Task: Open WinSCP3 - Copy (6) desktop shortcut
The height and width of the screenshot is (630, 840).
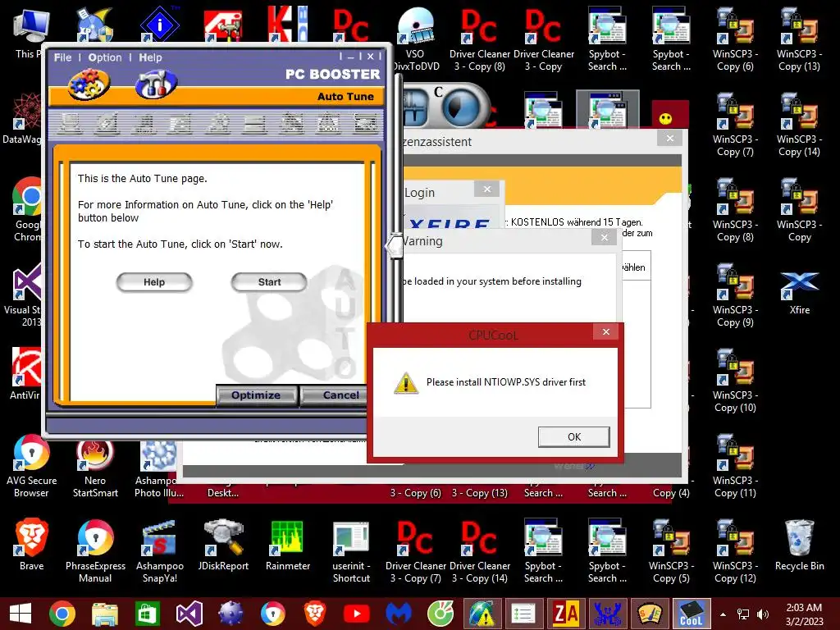Action: 735,39
